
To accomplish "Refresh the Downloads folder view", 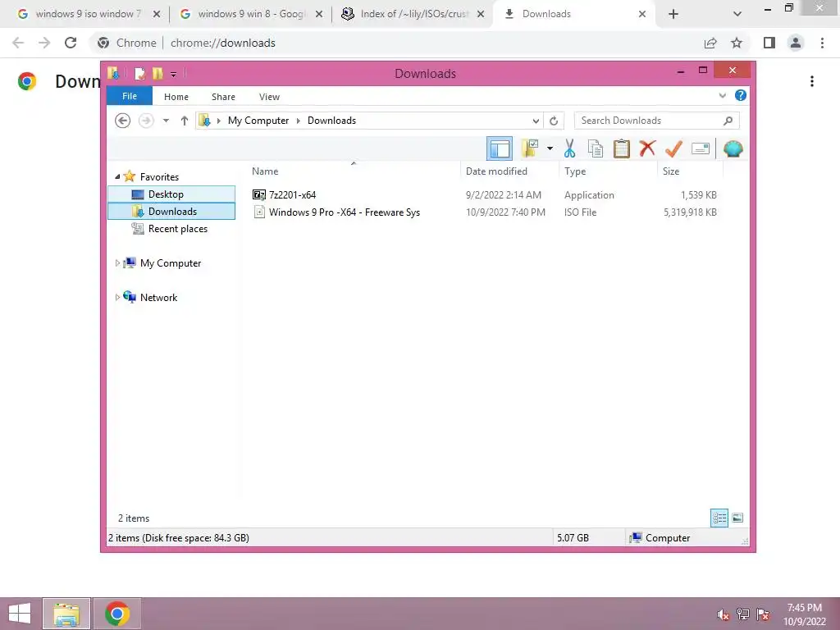I will pyautogui.click(x=554, y=121).
